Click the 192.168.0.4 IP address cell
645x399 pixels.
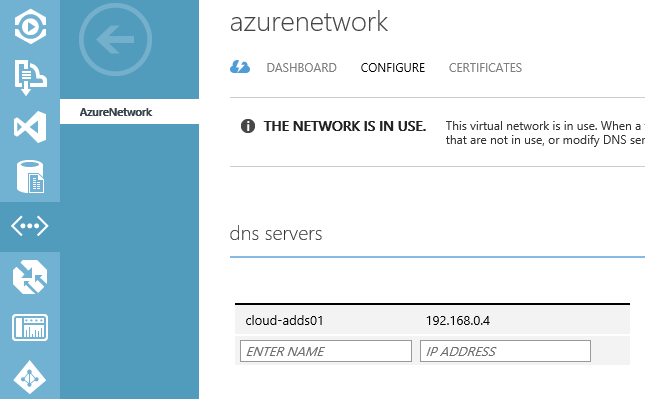coord(458,320)
